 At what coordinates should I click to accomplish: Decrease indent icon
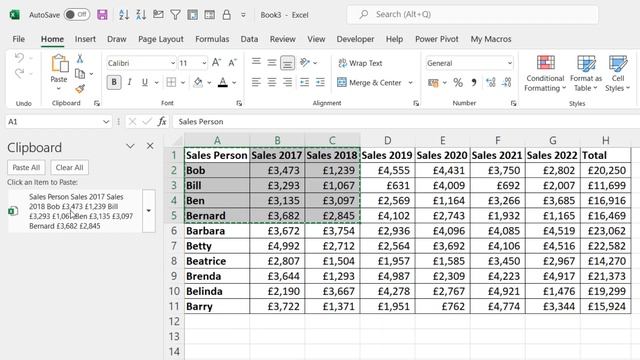point(304,82)
